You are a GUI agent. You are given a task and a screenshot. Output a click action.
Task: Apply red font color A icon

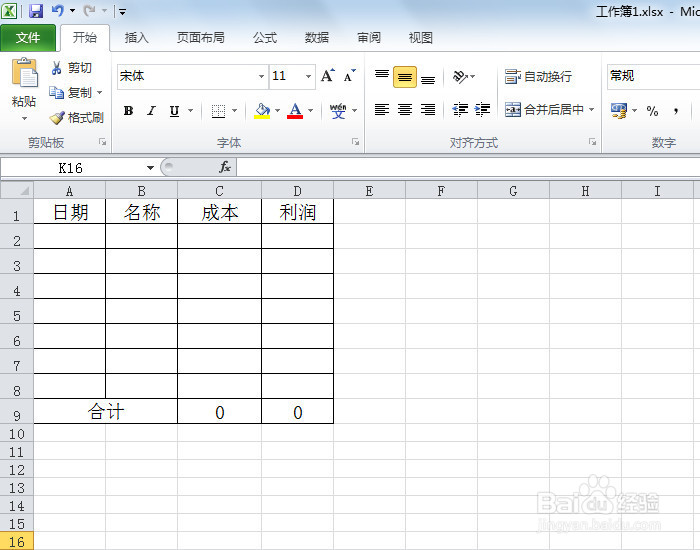coord(295,111)
